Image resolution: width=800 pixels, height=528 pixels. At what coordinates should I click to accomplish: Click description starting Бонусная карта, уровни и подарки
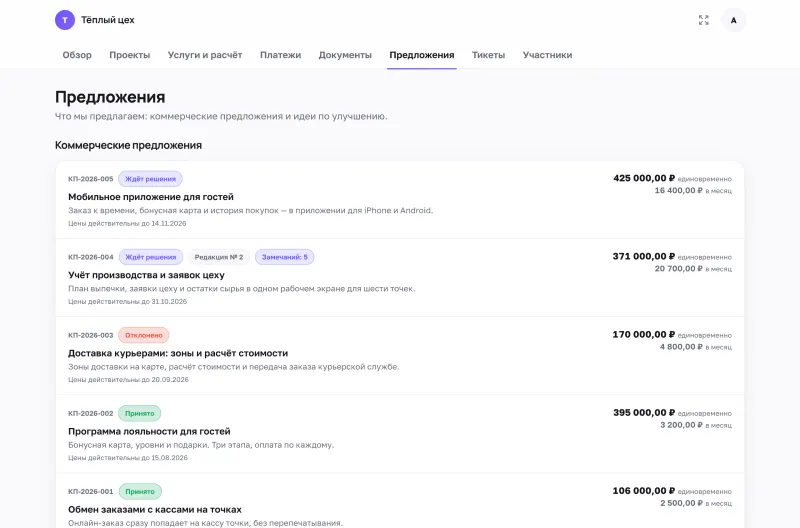(201, 445)
